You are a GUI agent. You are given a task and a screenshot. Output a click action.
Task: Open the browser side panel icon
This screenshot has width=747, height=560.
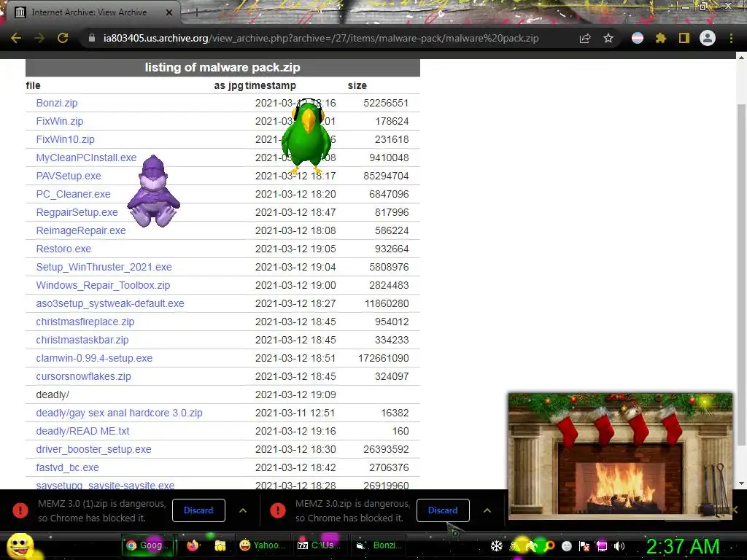click(684, 38)
